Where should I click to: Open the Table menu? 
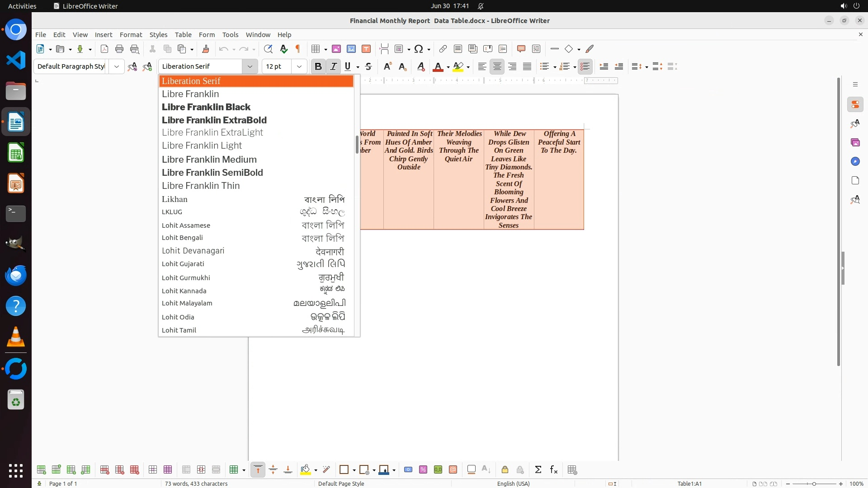(183, 34)
